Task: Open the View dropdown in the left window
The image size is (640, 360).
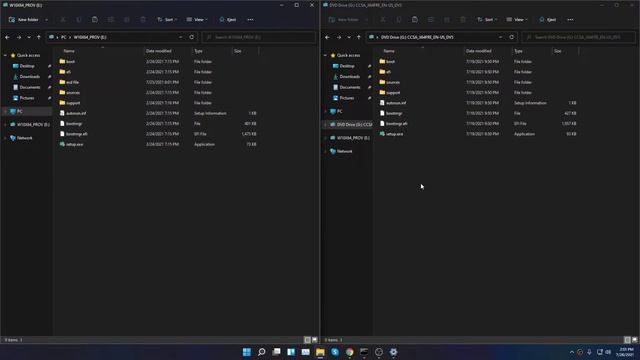Action: click(x=197, y=20)
